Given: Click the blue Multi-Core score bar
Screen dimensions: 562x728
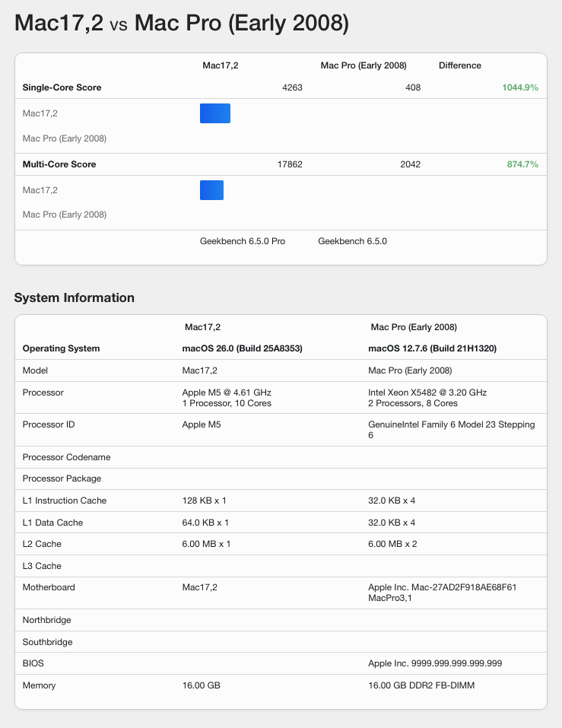Looking at the screenshot, I should tap(211, 190).
